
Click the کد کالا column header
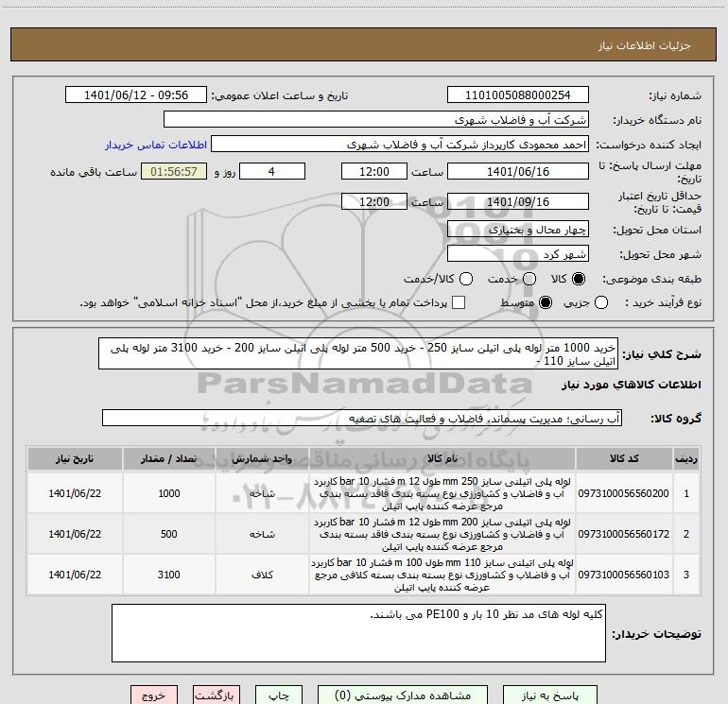(624, 458)
